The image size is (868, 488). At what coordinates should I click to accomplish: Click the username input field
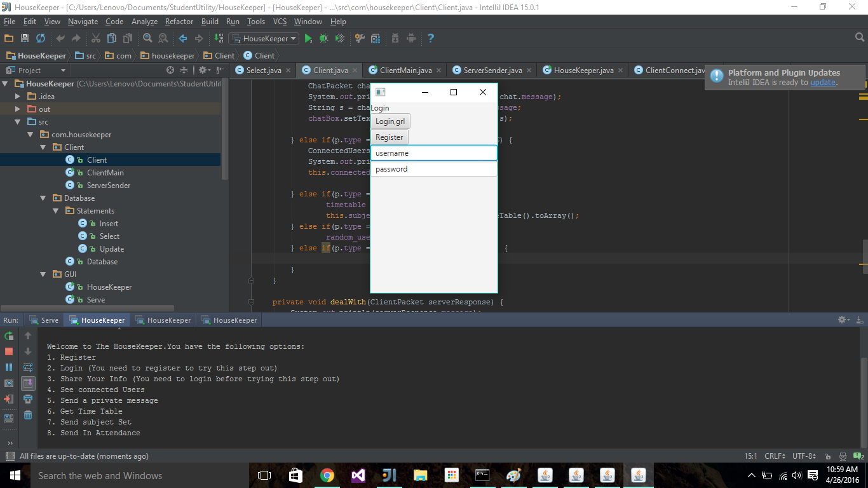point(434,153)
